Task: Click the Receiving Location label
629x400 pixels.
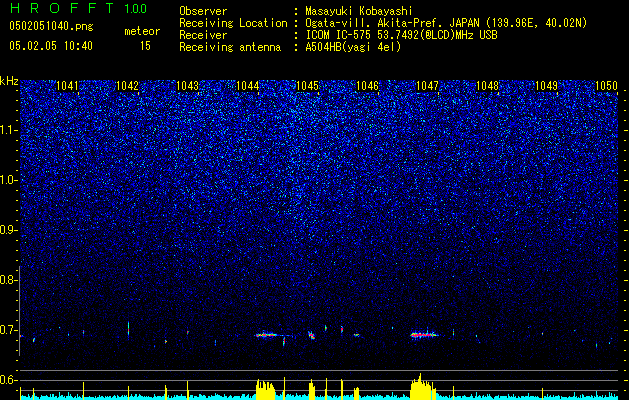Action: (x=233, y=23)
